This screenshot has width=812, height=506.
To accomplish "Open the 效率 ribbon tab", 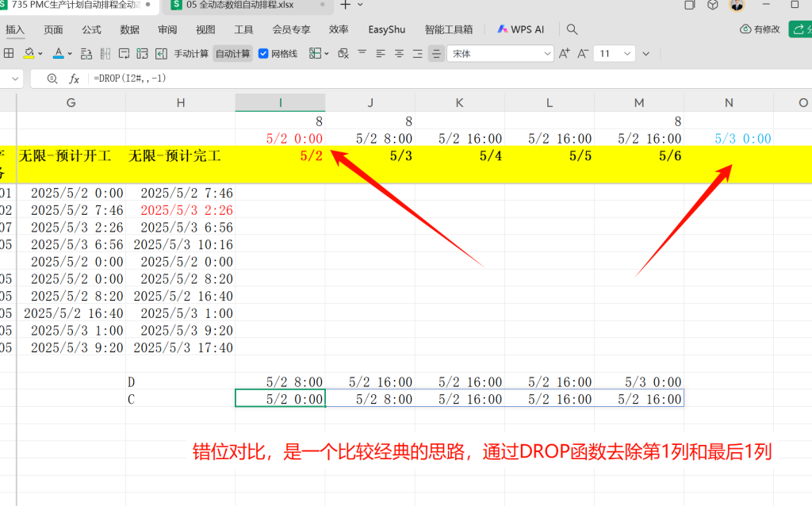I will [339, 29].
